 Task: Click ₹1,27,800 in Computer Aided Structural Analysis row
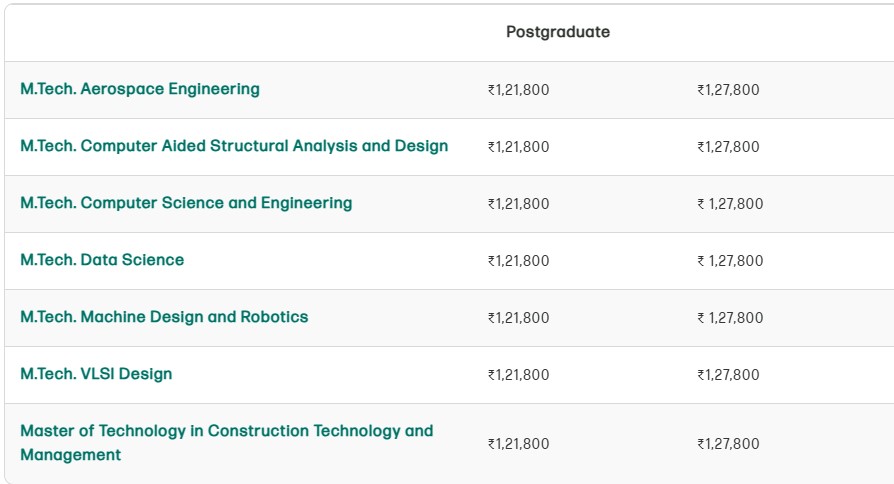click(728, 147)
